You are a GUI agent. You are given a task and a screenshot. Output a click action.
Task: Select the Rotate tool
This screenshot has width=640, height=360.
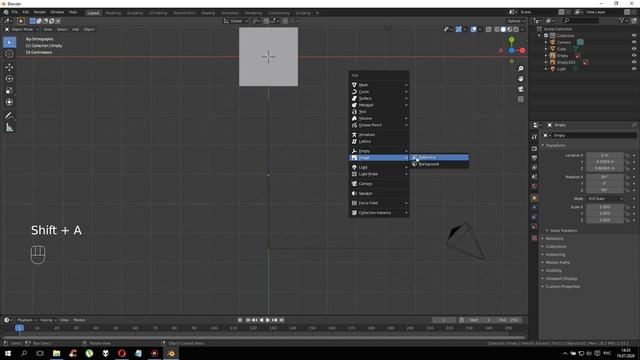point(9,79)
